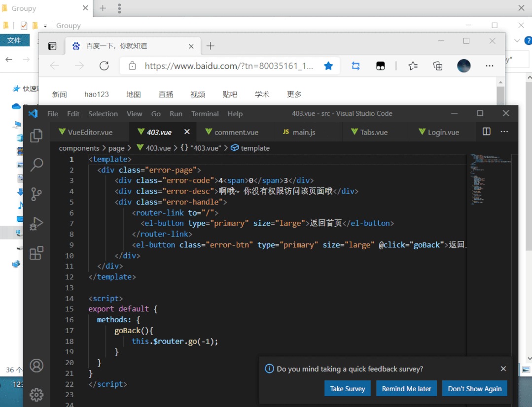Click the Take Survey button
The image size is (532, 407).
348,389
